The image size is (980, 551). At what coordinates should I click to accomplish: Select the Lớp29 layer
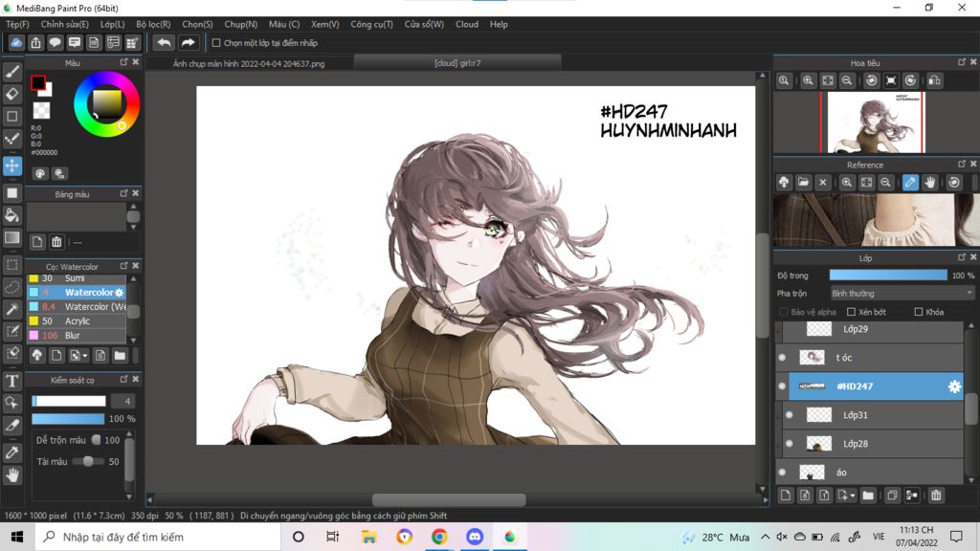[x=873, y=329]
